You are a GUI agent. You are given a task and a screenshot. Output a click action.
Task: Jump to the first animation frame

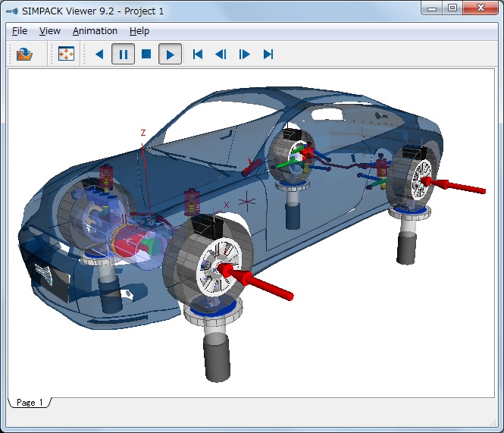click(197, 54)
